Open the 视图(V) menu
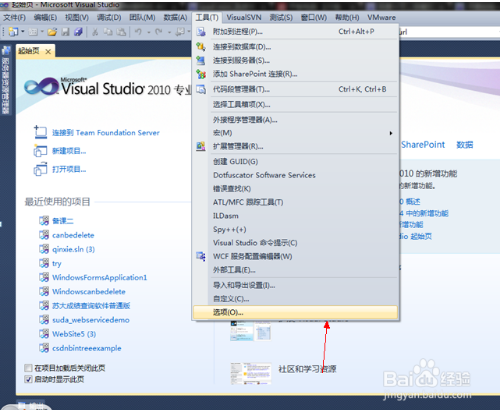500x410 pixels. (x=77, y=17)
